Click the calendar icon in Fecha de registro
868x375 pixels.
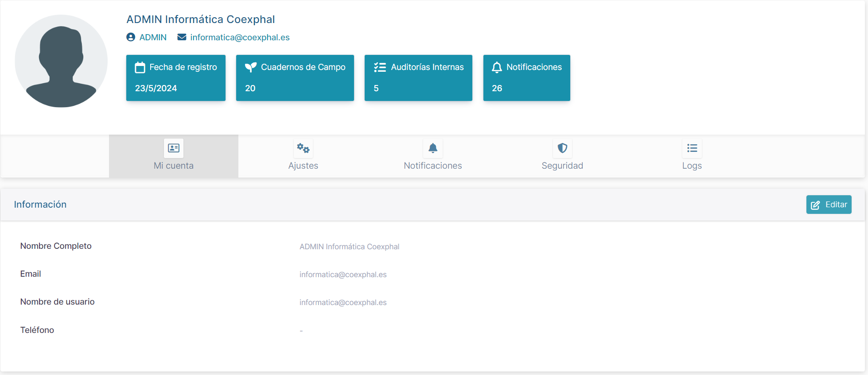point(140,67)
